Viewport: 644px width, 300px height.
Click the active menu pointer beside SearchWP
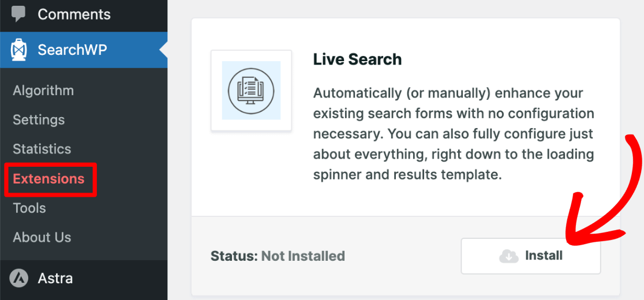pos(163,50)
